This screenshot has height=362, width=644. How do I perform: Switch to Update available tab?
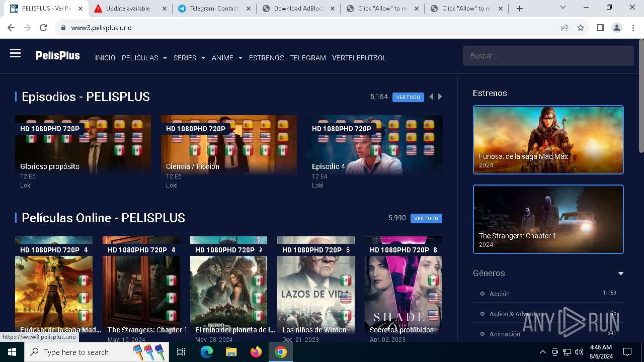[128, 9]
